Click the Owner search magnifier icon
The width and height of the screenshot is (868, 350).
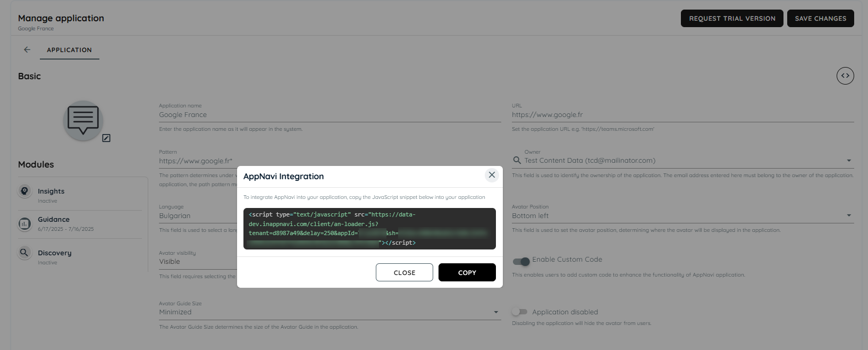[x=517, y=160]
